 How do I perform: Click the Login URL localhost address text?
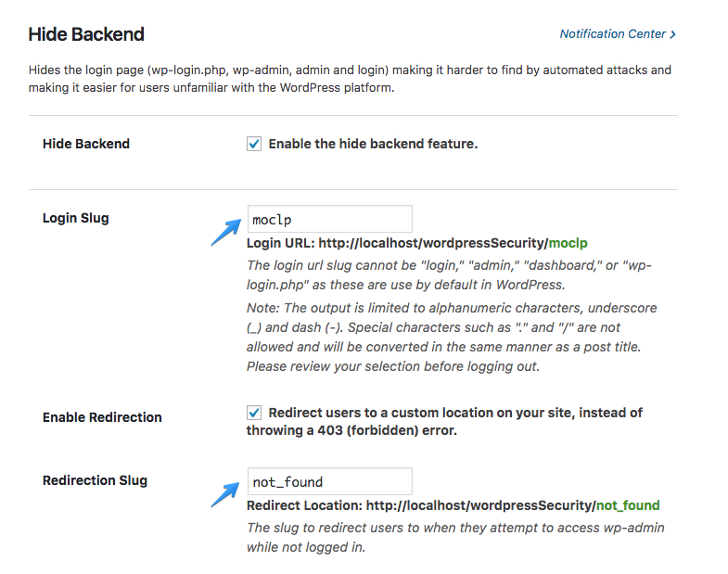(433, 243)
